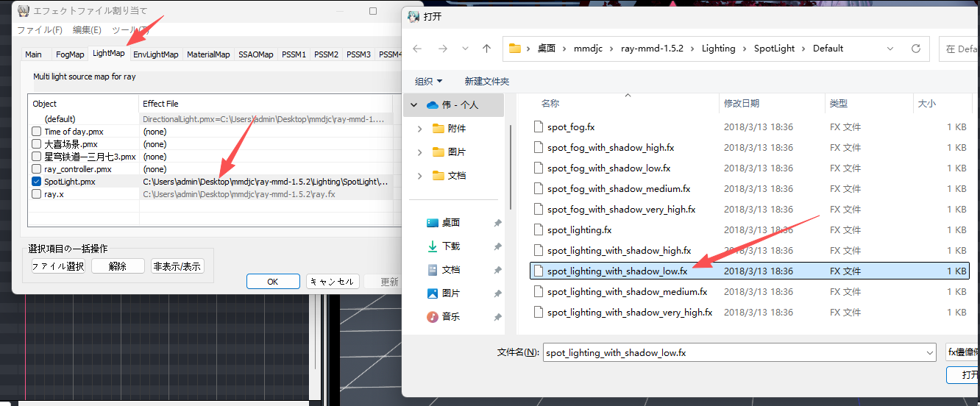Open the 文档 folder under cloud drive
980x406 pixels.
(450, 176)
